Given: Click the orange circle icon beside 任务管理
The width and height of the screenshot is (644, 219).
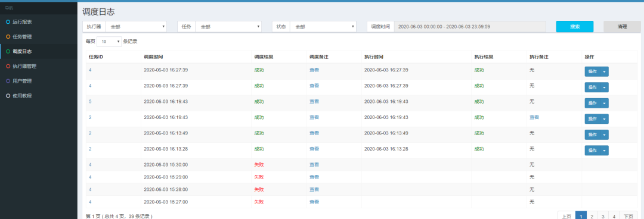Looking at the screenshot, I should click(8, 36).
